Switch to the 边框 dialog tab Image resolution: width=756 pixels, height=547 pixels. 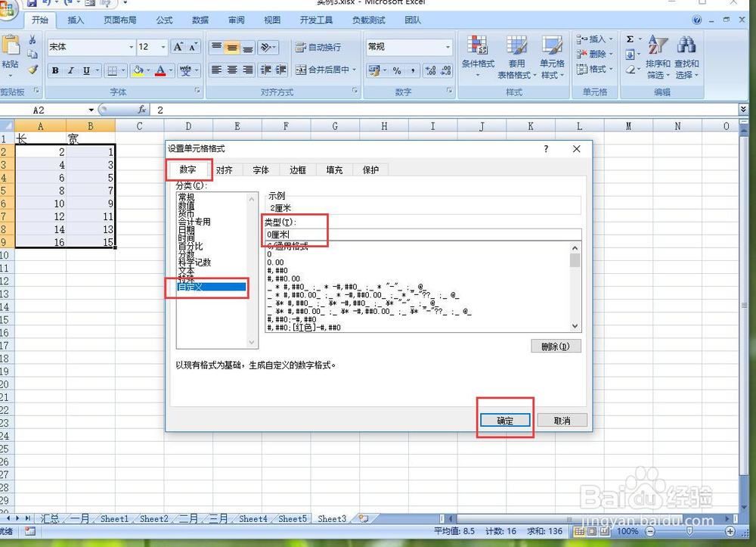click(x=298, y=169)
